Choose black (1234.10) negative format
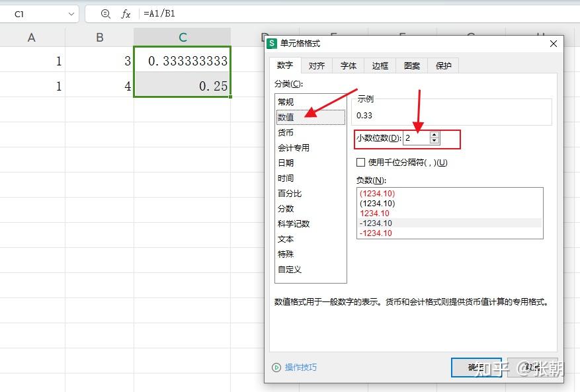The width and height of the screenshot is (580, 392). pyautogui.click(x=450, y=204)
